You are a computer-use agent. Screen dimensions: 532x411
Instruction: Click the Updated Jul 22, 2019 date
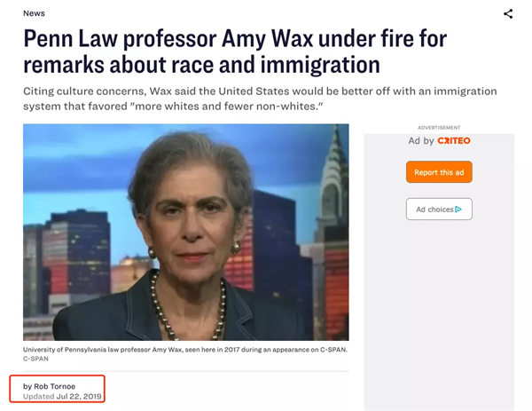62,397
